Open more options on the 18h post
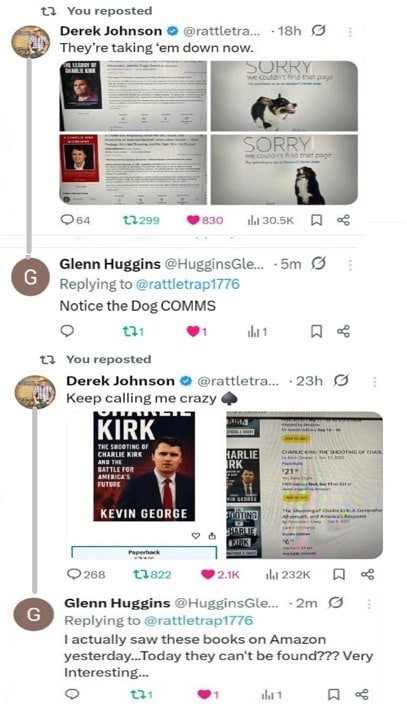Viewport: 407px width, 708px height. 350,31
